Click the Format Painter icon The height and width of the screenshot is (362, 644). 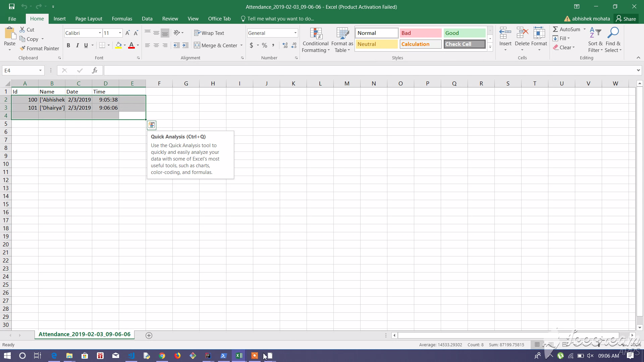[x=23, y=49]
